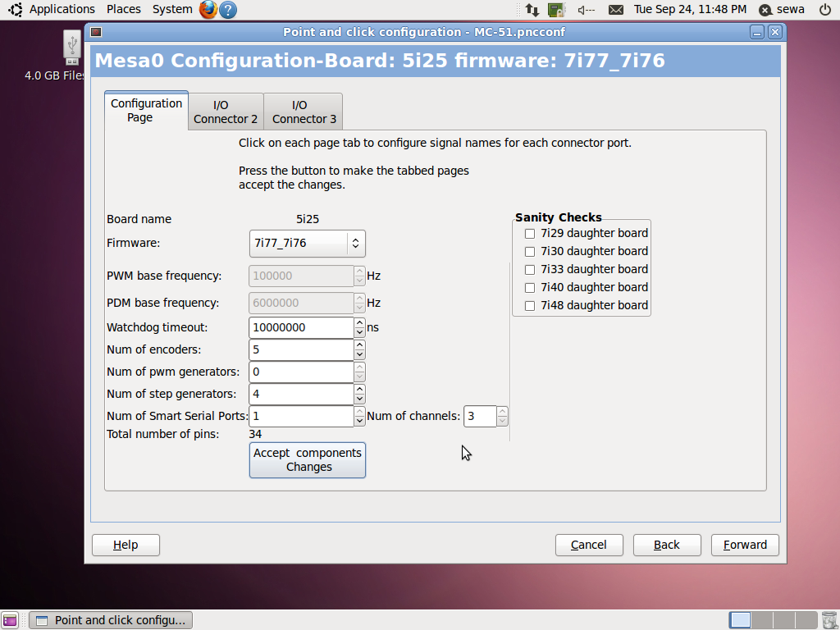Enable the 7i29 daughter board check

tap(530, 234)
